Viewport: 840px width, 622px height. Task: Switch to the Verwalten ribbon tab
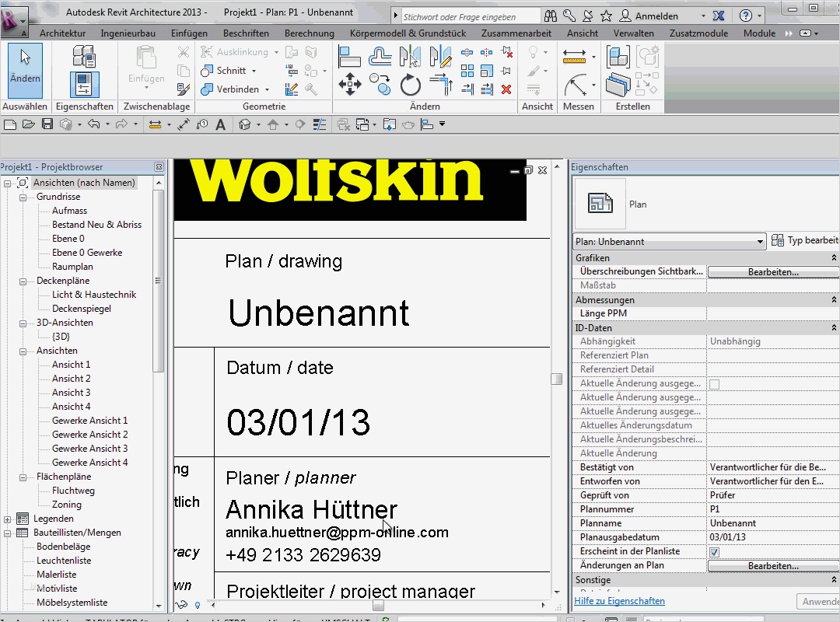pyautogui.click(x=634, y=33)
